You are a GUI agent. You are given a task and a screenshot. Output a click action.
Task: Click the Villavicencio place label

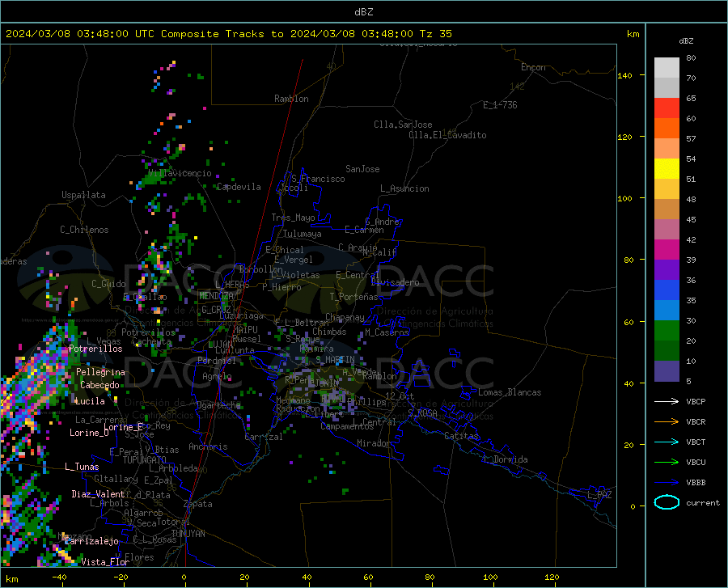[180, 173]
